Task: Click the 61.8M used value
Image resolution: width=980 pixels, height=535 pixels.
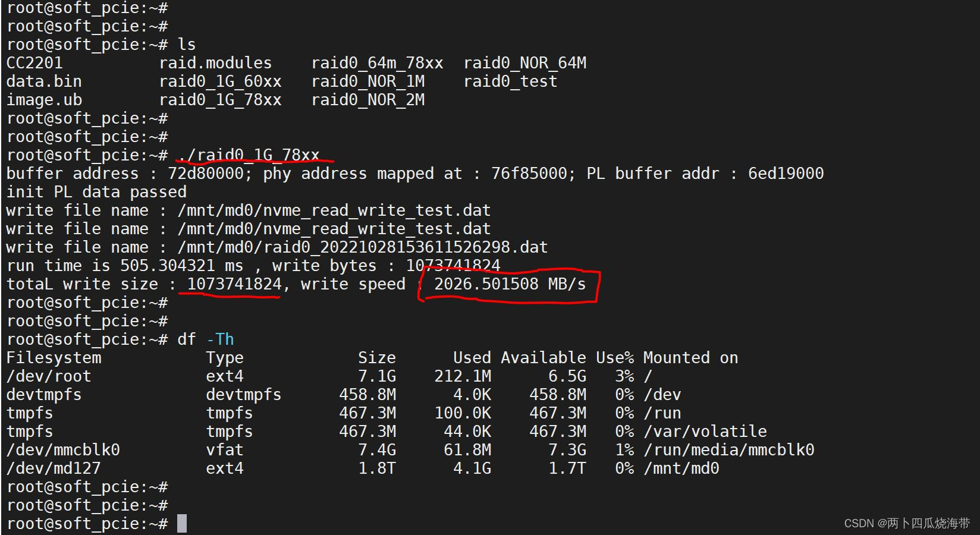Action: [467, 450]
